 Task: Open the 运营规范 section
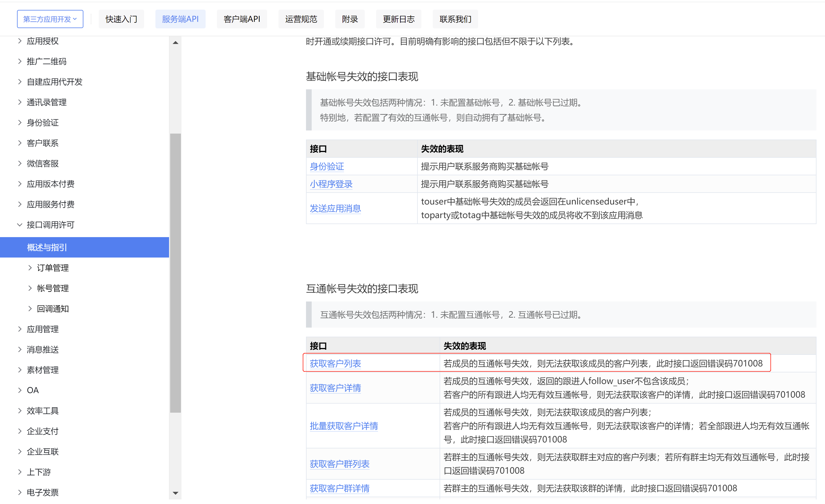click(x=301, y=19)
